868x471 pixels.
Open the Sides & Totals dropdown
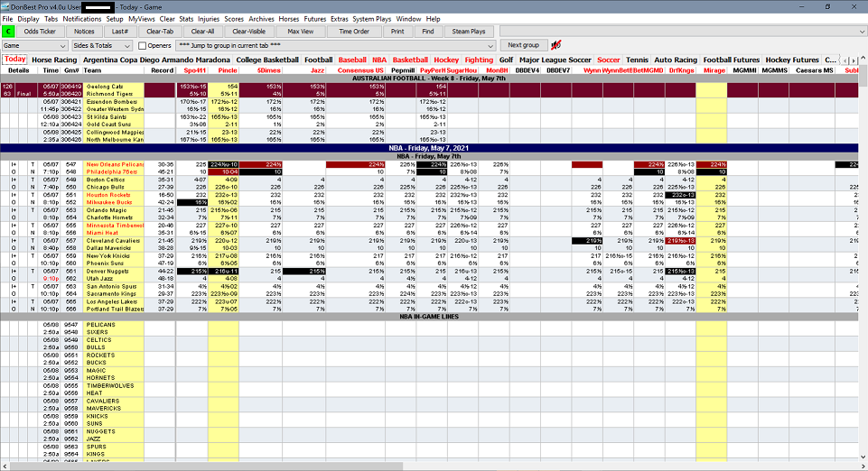coord(102,46)
